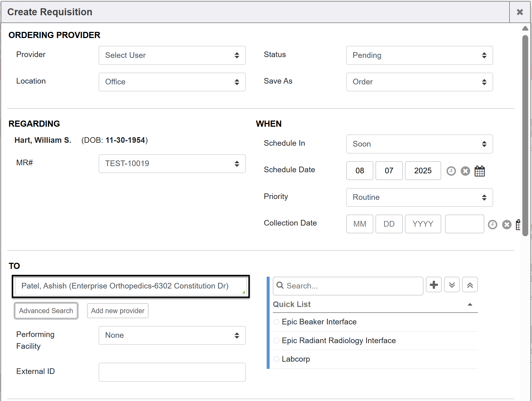
Task: Click the Add new provider button
Action: click(118, 311)
